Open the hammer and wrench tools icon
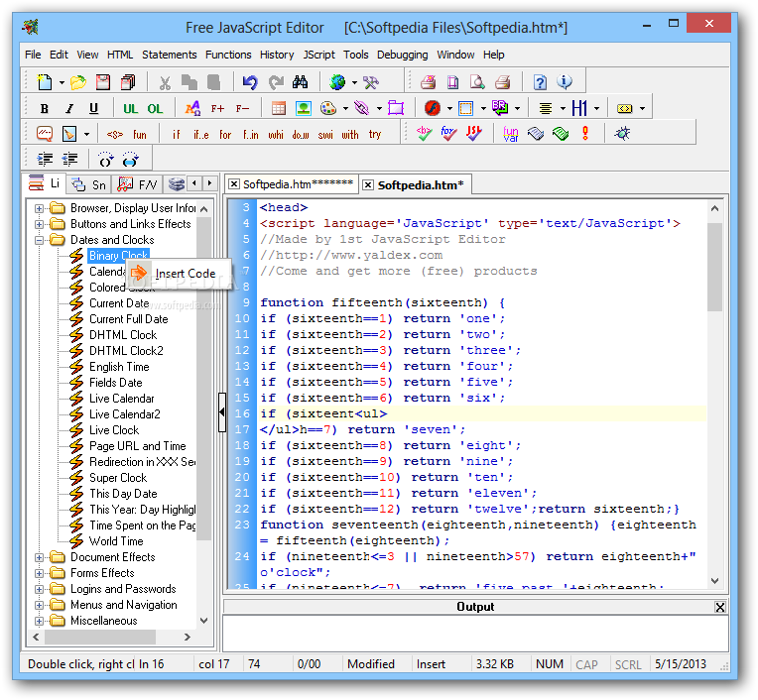 click(x=371, y=83)
